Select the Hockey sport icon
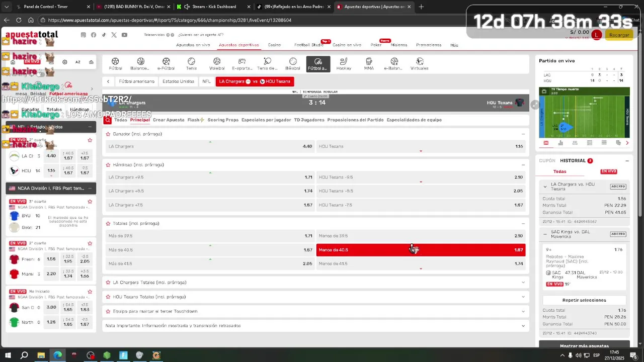Viewport: 644px width, 362px height. [x=344, y=64]
